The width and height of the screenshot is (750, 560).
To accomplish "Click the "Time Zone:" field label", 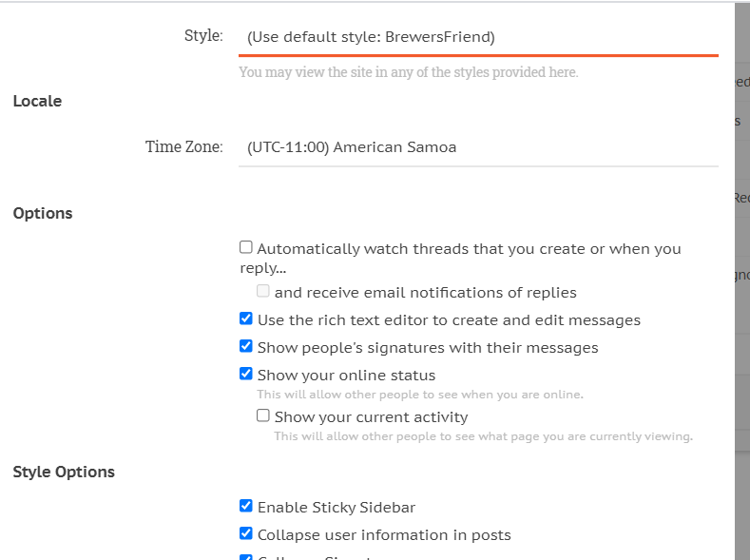I will pyautogui.click(x=183, y=147).
